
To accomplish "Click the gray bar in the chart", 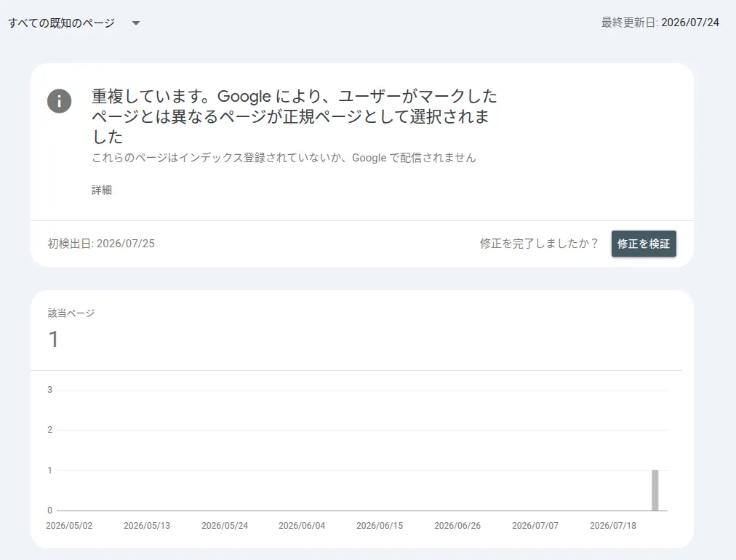I will click(655, 490).
